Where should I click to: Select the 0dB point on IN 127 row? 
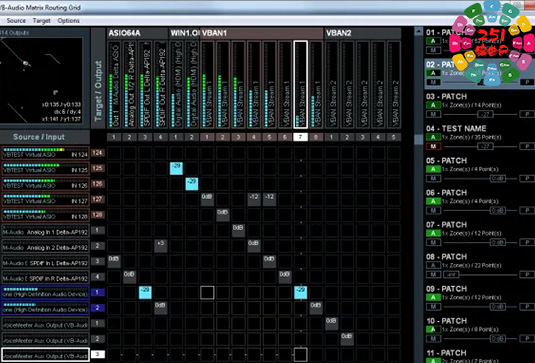[207, 199]
